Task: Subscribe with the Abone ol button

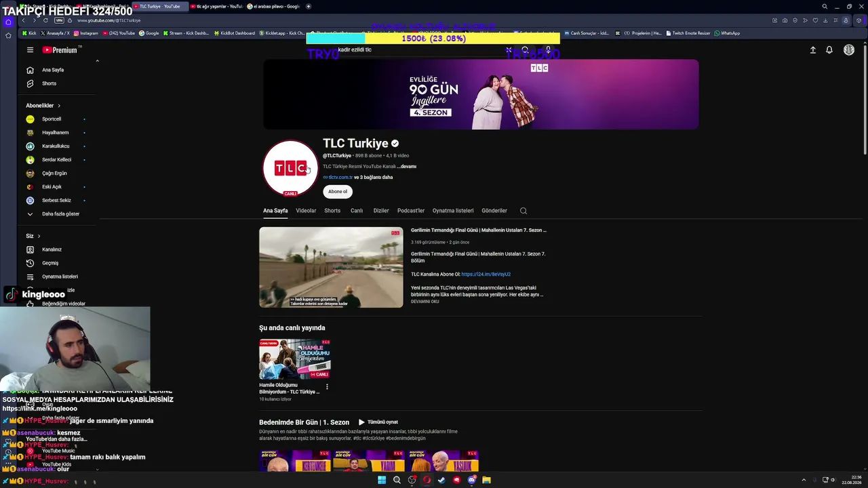Action: point(338,192)
